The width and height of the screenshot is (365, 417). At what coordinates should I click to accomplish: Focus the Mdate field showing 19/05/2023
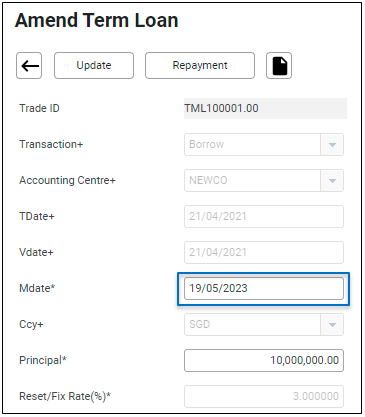264,289
